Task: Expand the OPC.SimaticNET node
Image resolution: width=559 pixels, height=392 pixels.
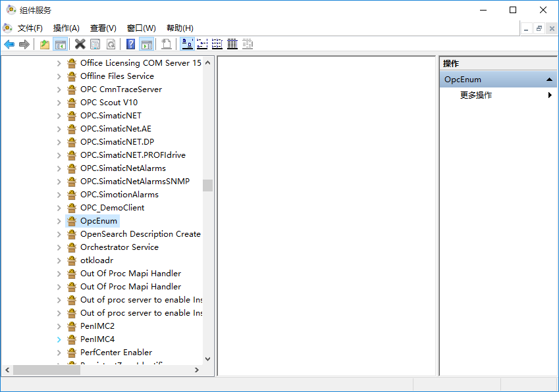Action: point(59,116)
